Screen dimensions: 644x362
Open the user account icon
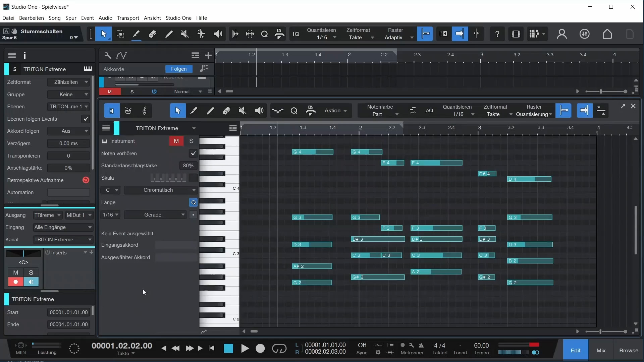pos(562,34)
